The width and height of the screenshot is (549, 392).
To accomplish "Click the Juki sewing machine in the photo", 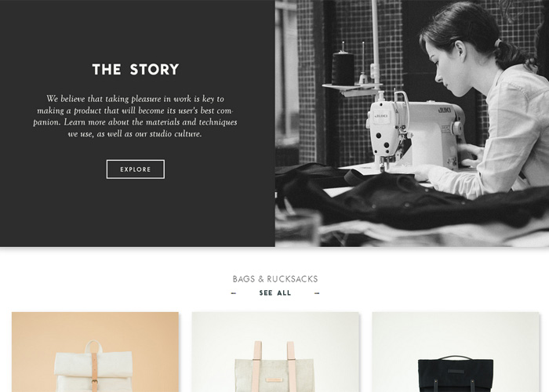I will (415, 133).
